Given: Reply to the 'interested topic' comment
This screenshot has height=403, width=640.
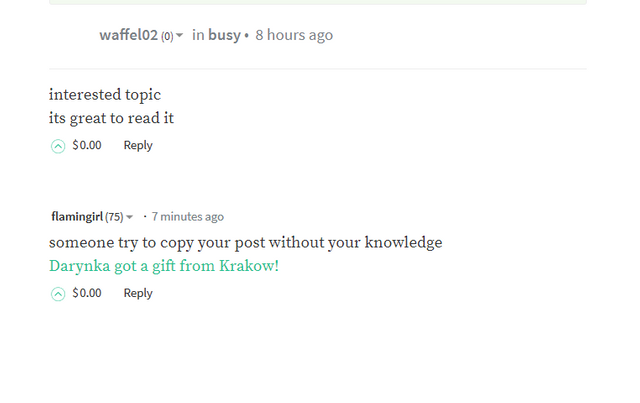Looking at the screenshot, I should point(138,145).
